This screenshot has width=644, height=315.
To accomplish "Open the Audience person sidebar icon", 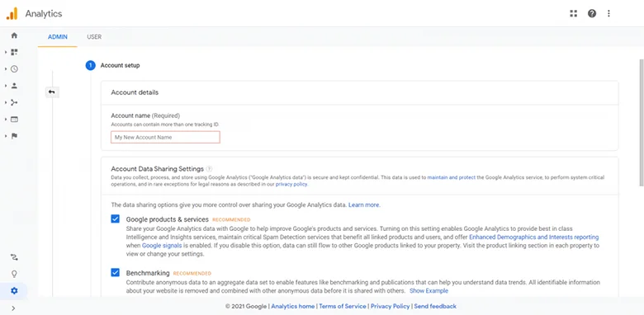I will [14, 86].
